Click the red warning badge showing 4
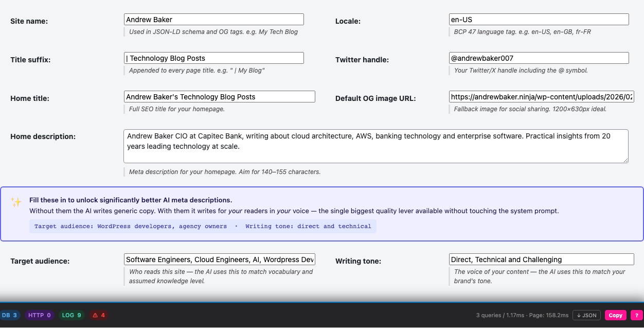 point(98,315)
